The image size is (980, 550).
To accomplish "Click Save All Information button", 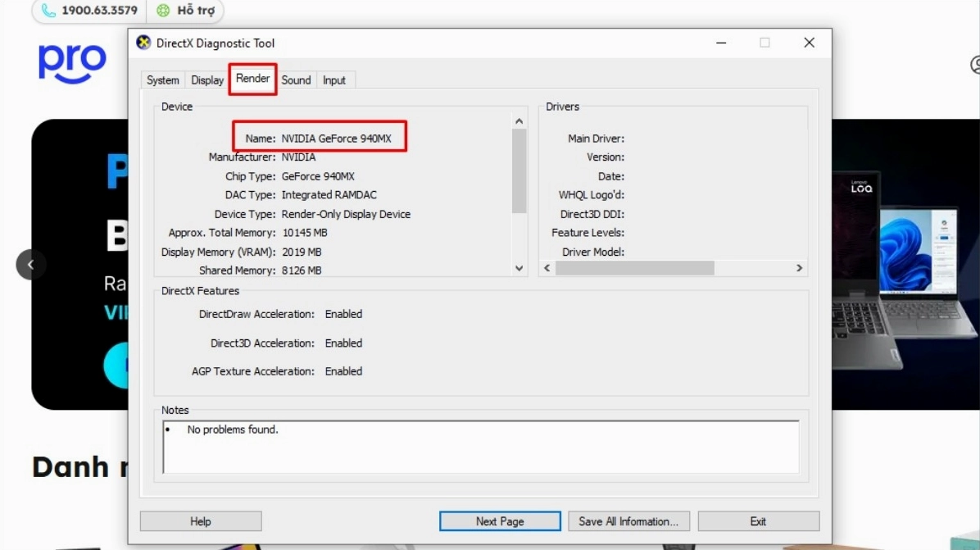I will pyautogui.click(x=628, y=521).
